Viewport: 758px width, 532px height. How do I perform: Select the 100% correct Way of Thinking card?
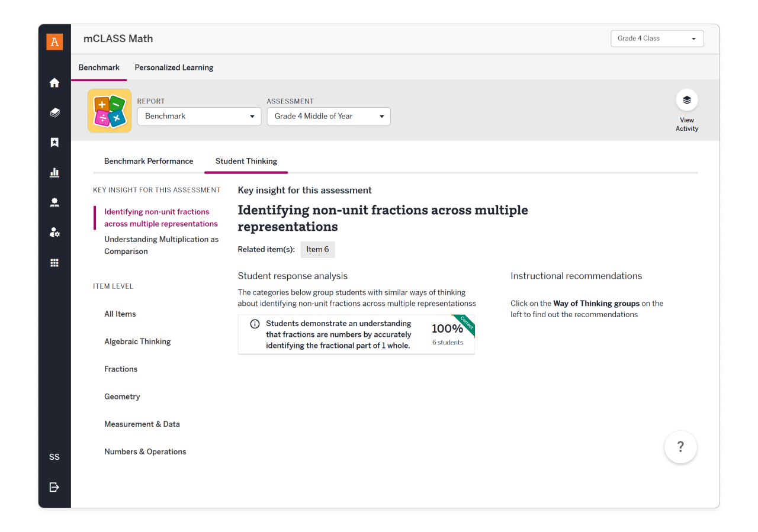pyautogui.click(x=356, y=334)
